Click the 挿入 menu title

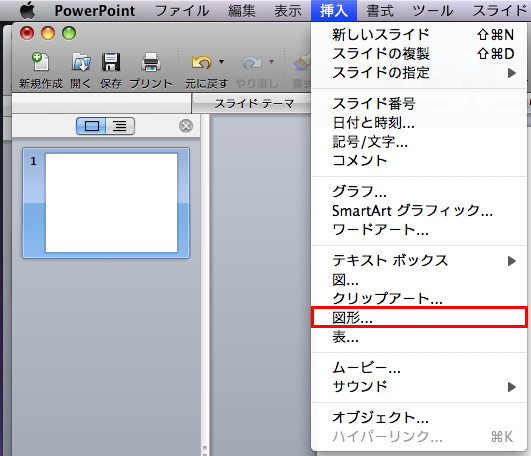point(334,10)
